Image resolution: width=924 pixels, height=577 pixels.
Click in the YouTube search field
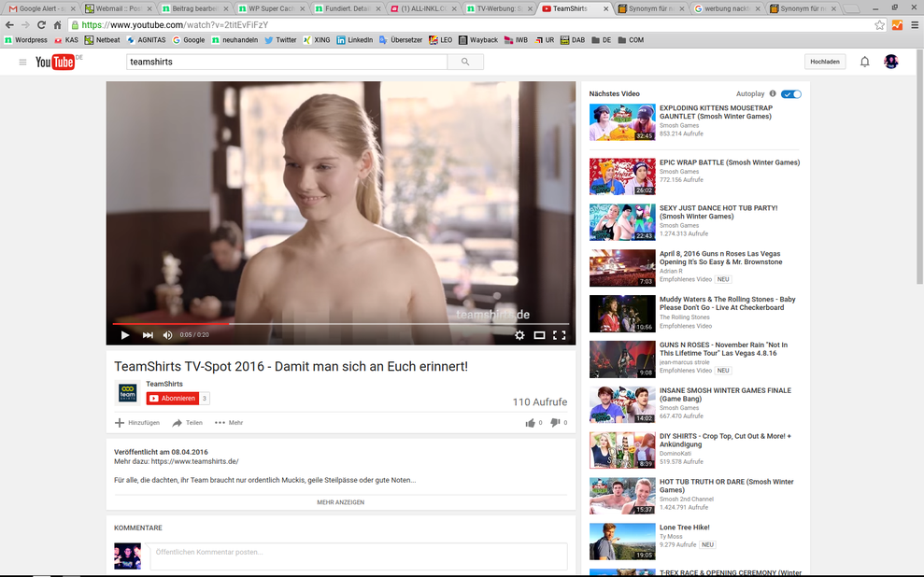click(287, 62)
